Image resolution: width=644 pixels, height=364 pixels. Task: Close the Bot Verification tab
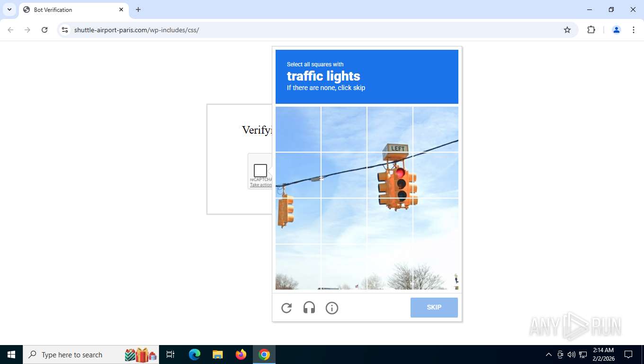(x=121, y=9)
